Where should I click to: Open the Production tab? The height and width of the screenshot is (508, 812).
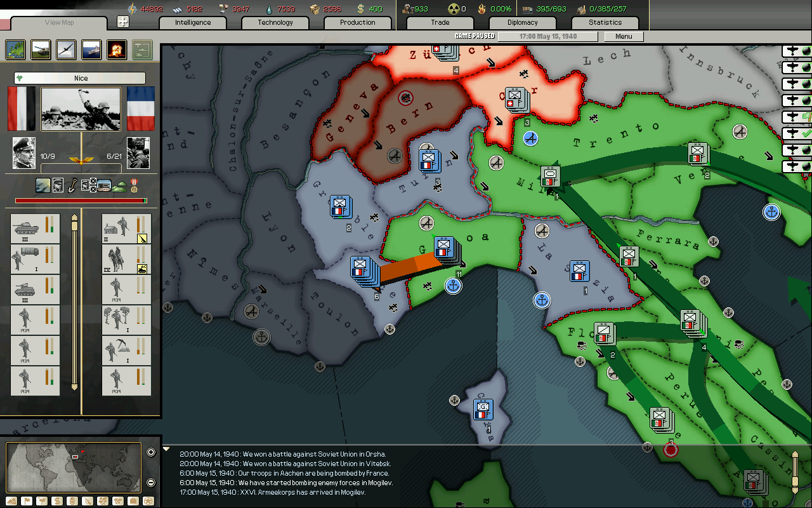coord(358,22)
